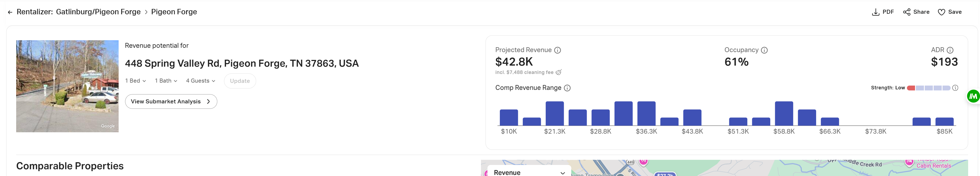Screen dimensions: 980x176
Task: Toggle the cleaning fee eye icon
Action: click(558, 72)
